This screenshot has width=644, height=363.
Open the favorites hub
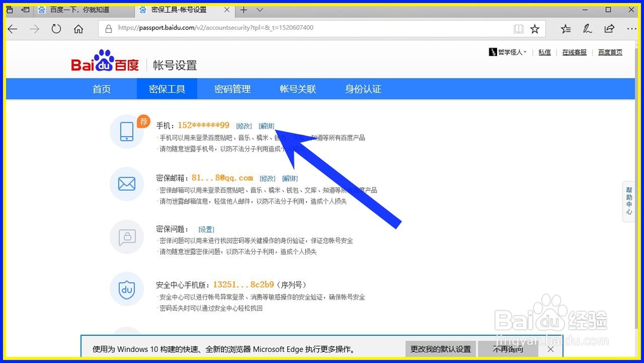coord(565,28)
